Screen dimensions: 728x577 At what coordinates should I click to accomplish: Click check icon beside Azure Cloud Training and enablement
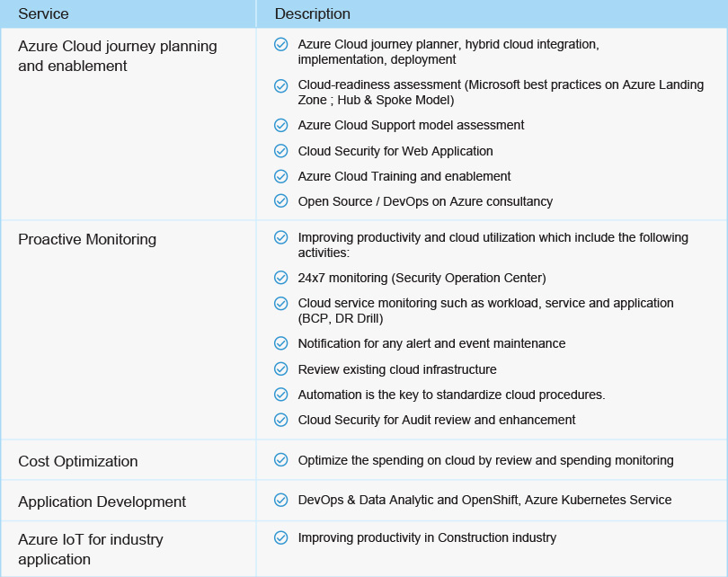pyautogui.click(x=281, y=176)
